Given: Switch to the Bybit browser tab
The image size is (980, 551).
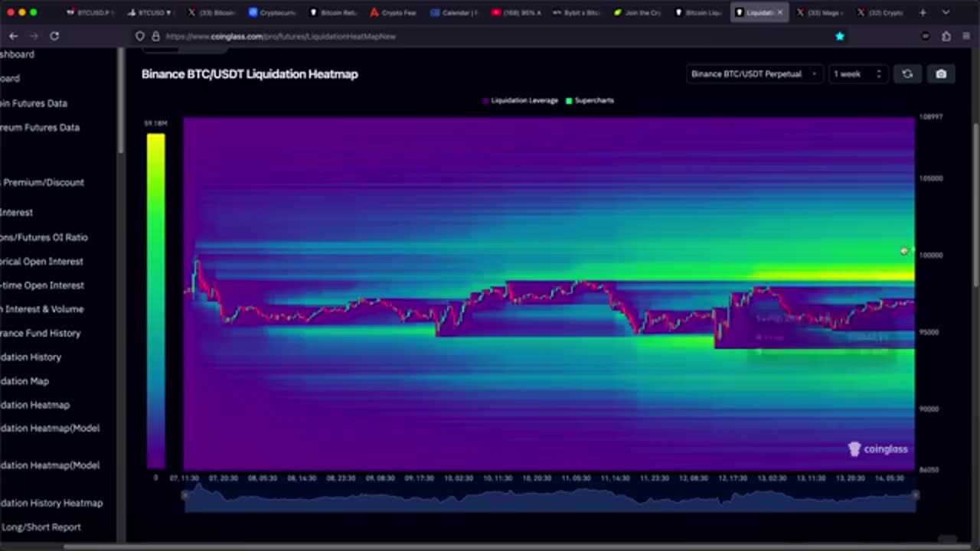Looking at the screenshot, I should pyautogui.click(x=577, y=12).
